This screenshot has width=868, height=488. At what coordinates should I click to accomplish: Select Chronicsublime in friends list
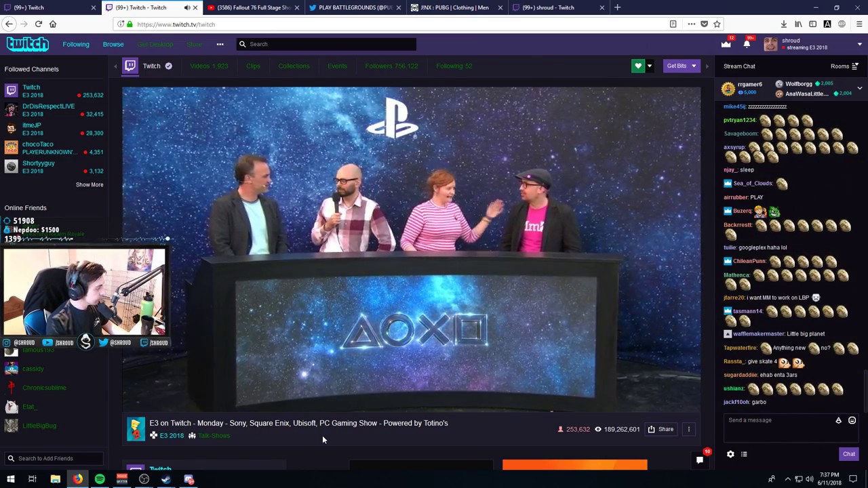(44, 388)
